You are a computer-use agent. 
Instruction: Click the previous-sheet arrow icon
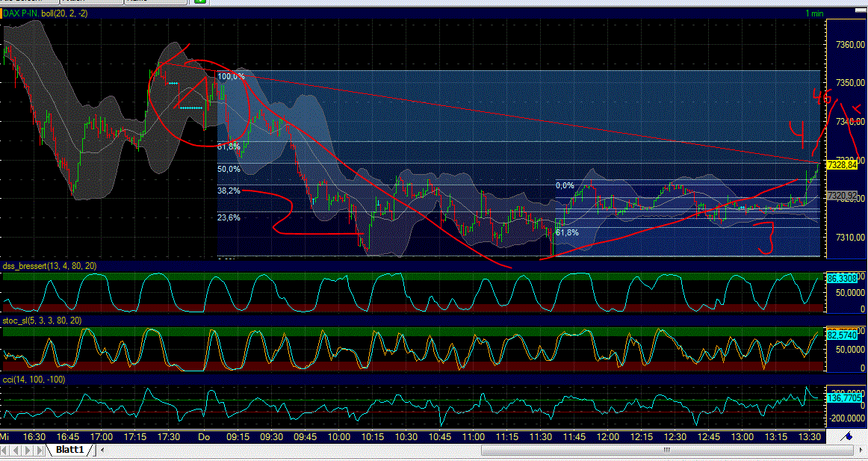tap(16, 451)
